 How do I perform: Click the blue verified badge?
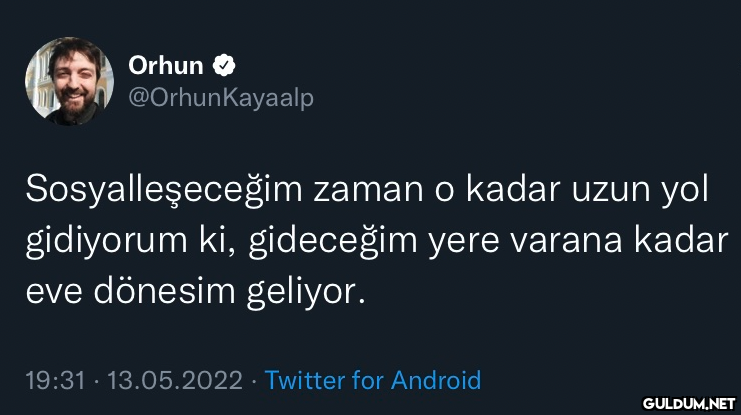point(226,66)
